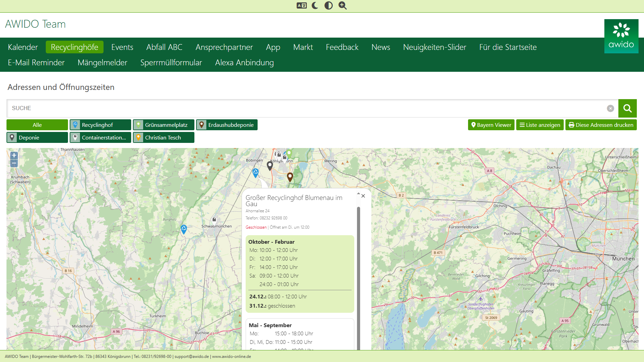Open the language translation icon
The height and width of the screenshot is (362, 644).
tap(301, 5)
